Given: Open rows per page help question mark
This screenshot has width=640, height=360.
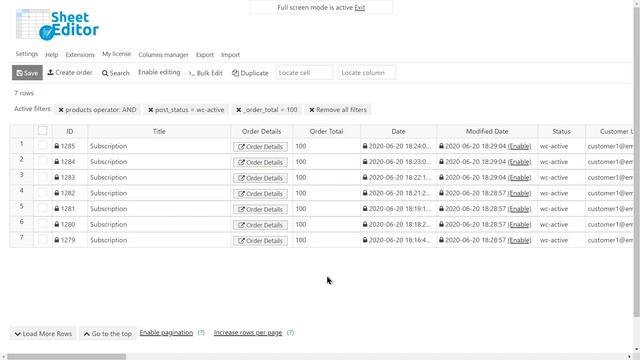Looking at the screenshot, I should (290, 333).
